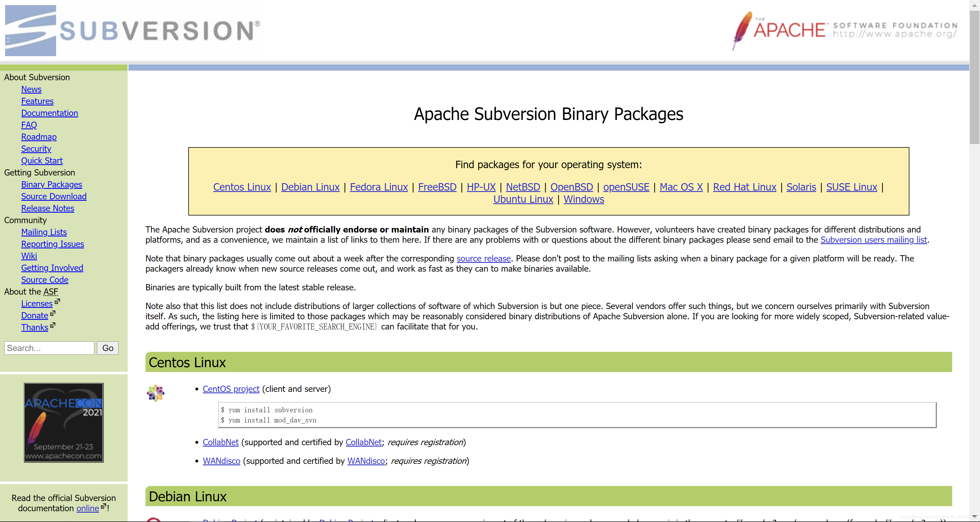Click the Apache Software Foundation feather logo
980x522 pixels.
point(742,30)
